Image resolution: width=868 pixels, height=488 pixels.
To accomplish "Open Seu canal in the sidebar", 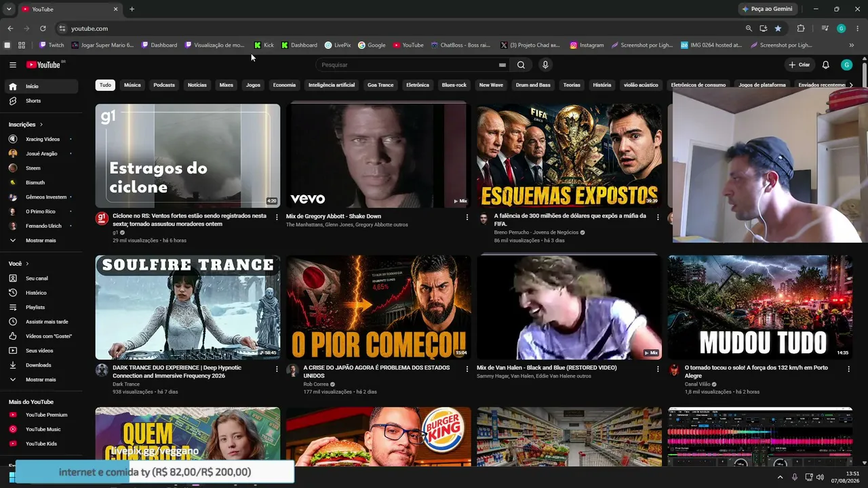I will (x=42, y=279).
